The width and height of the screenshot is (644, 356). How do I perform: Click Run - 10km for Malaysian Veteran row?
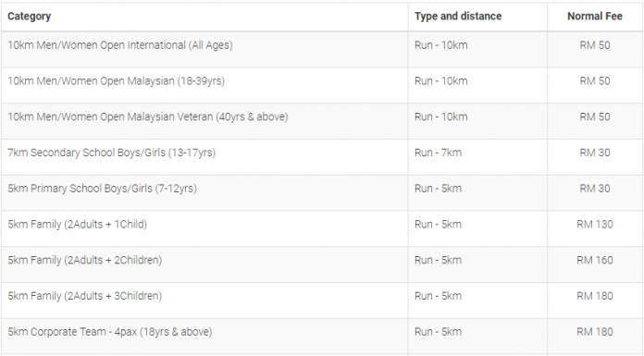[440, 117]
